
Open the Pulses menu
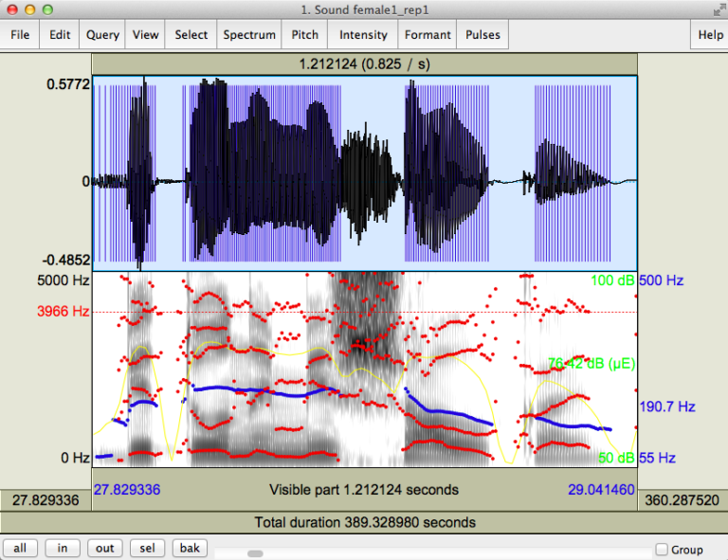tap(482, 35)
